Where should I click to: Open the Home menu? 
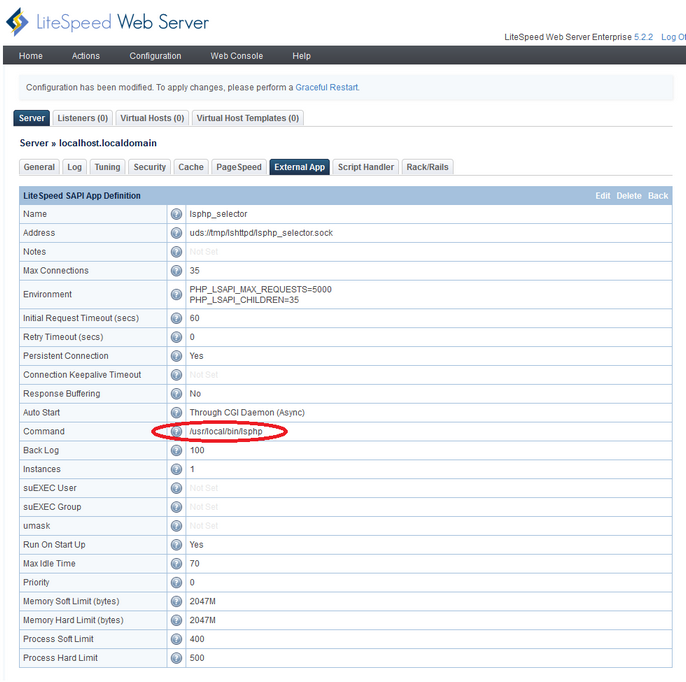coord(31,56)
